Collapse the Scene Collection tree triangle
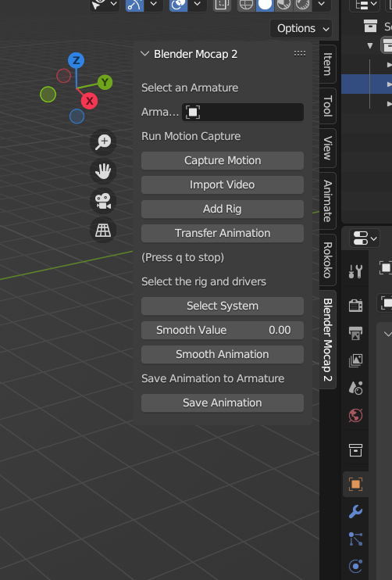Screen dimensions: 392x580 click(x=370, y=46)
